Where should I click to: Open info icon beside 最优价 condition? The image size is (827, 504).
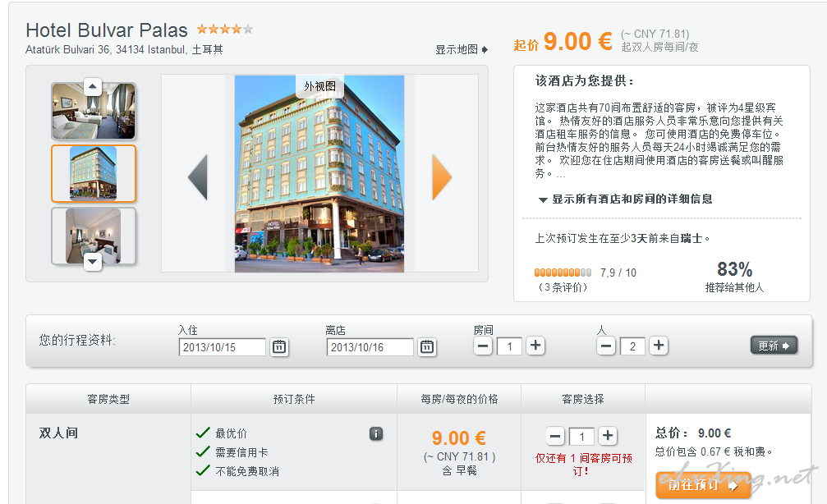[376, 433]
